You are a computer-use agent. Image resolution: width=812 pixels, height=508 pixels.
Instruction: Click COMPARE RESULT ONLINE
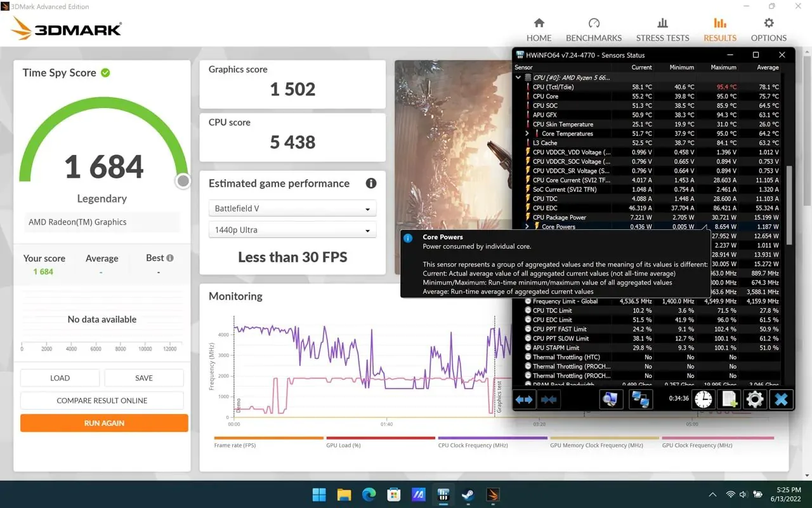pyautogui.click(x=102, y=401)
